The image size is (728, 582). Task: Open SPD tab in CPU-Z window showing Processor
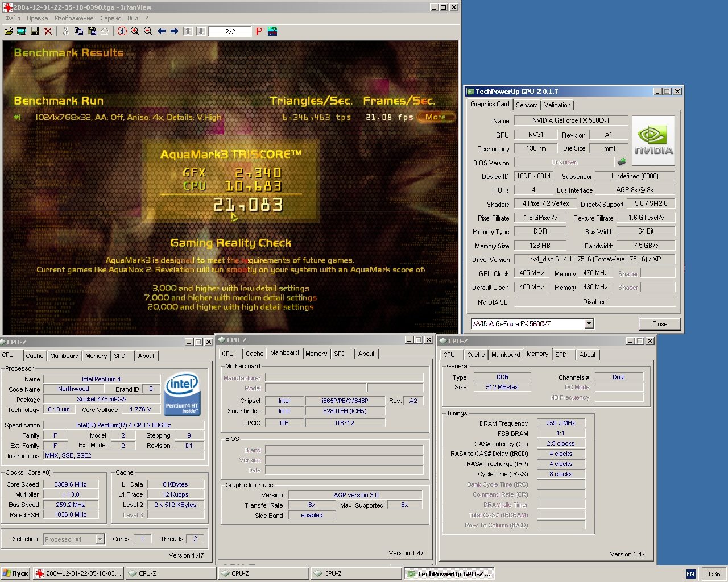119,356
